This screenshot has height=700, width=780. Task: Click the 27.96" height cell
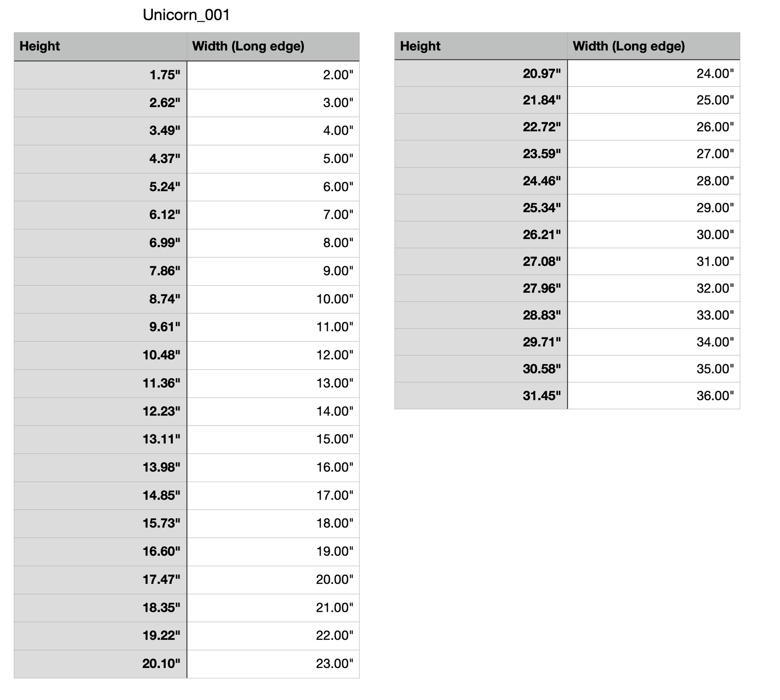(x=481, y=288)
